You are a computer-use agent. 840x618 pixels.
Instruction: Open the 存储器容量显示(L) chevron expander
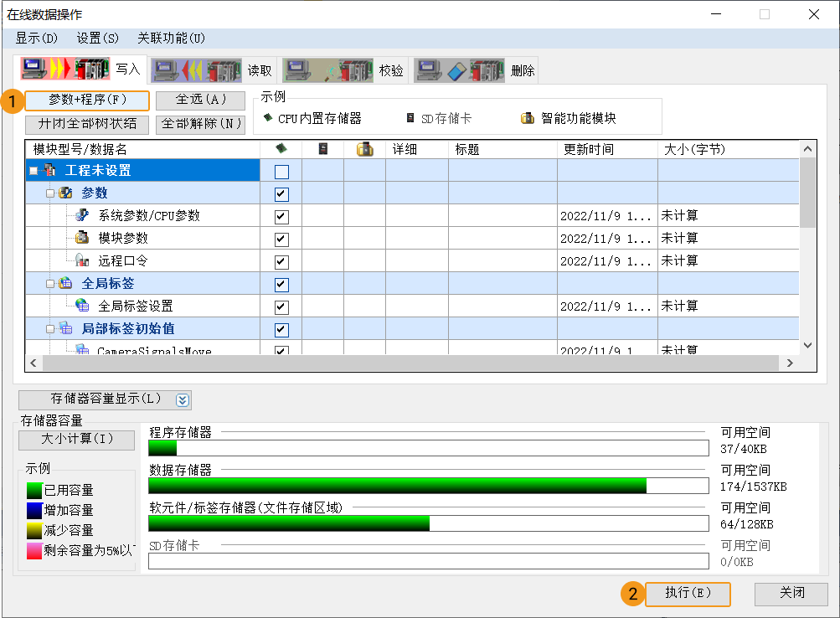click(x=183, y=399)
